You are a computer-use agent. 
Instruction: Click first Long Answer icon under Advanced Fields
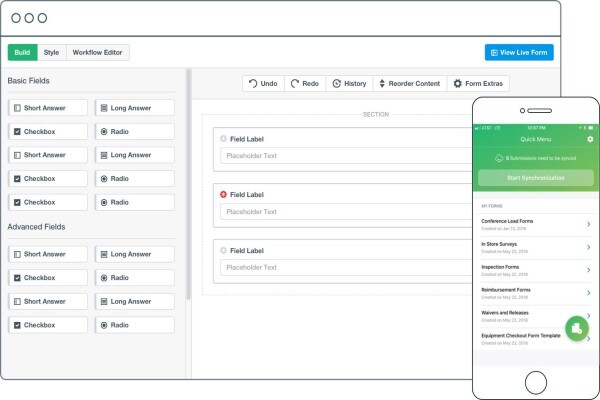104,254
